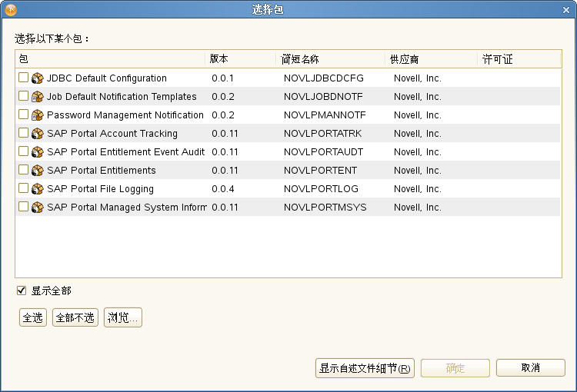Enable the SAP Portal Account Tracking checkbox

tap(23, 132)
